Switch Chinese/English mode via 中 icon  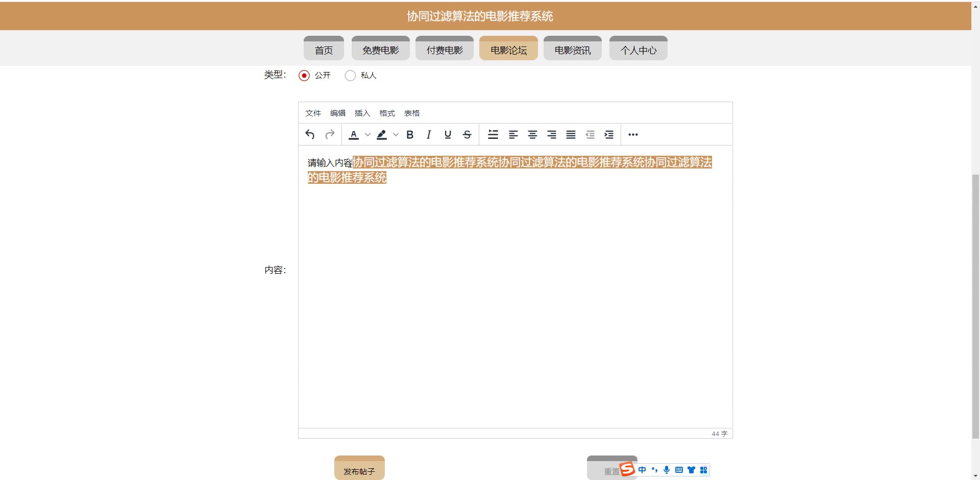[x=642, y=470]
